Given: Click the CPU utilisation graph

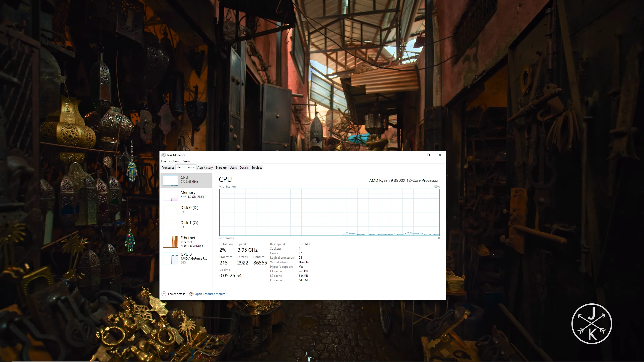Looking at the screenshot, I should coord(330,212).
